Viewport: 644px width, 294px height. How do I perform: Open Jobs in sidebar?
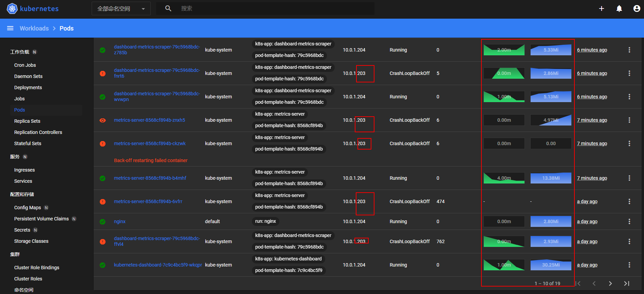[x=19, y=99]
